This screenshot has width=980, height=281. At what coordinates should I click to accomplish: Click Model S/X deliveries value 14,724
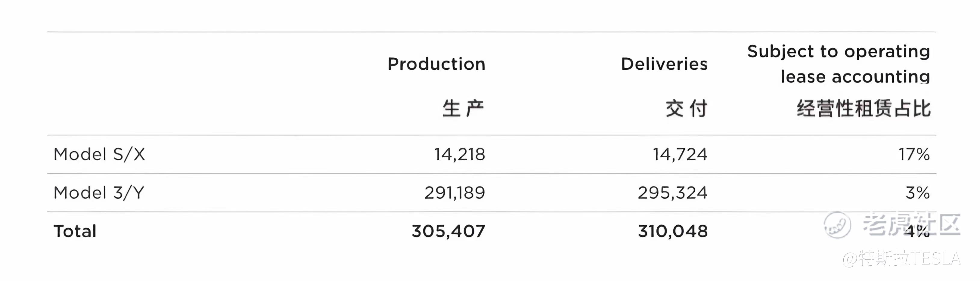[680, 154]
